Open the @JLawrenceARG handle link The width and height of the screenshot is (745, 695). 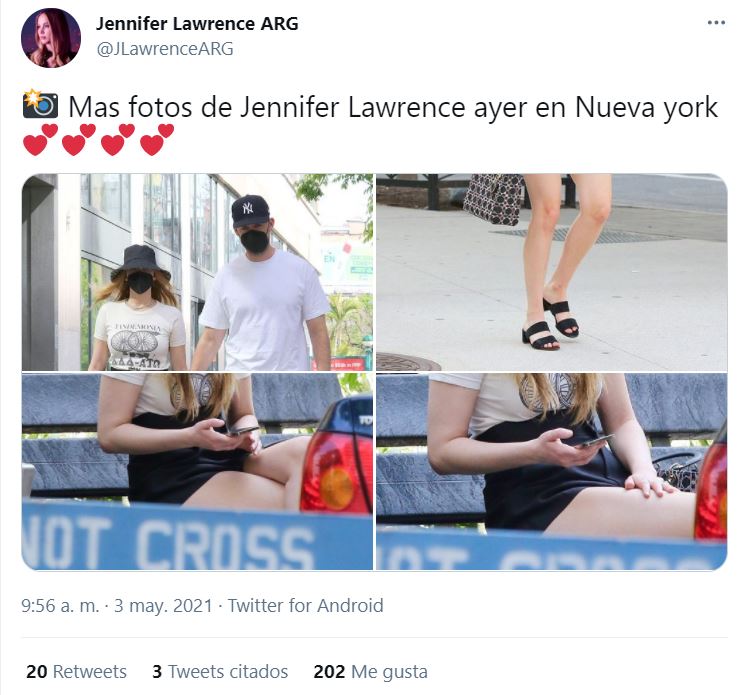[x=165, y=48]
